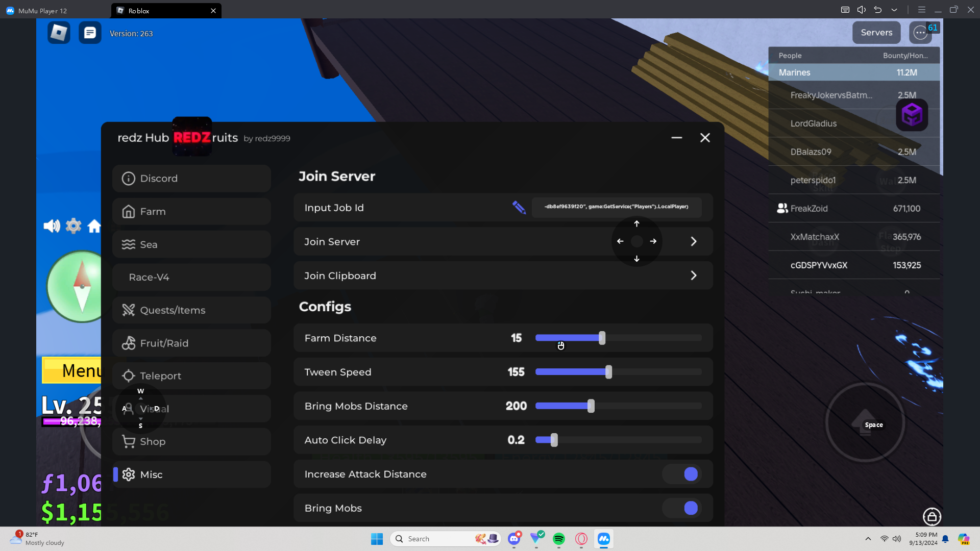The image size is (980, 551).
Task: Select the Quests/Items tab
Action: (191, 310)
